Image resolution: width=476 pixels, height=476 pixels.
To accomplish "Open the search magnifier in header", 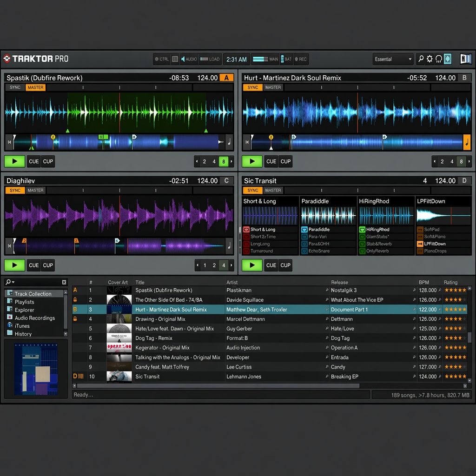I will [421, 59].
